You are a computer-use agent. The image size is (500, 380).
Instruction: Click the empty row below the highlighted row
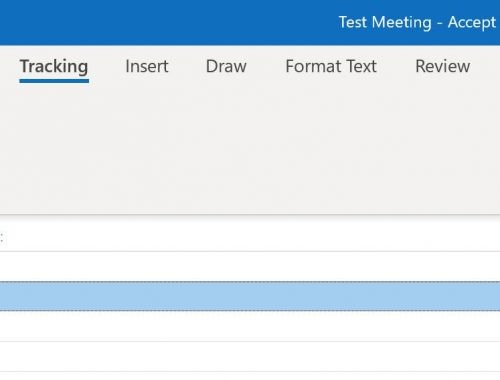250,326
